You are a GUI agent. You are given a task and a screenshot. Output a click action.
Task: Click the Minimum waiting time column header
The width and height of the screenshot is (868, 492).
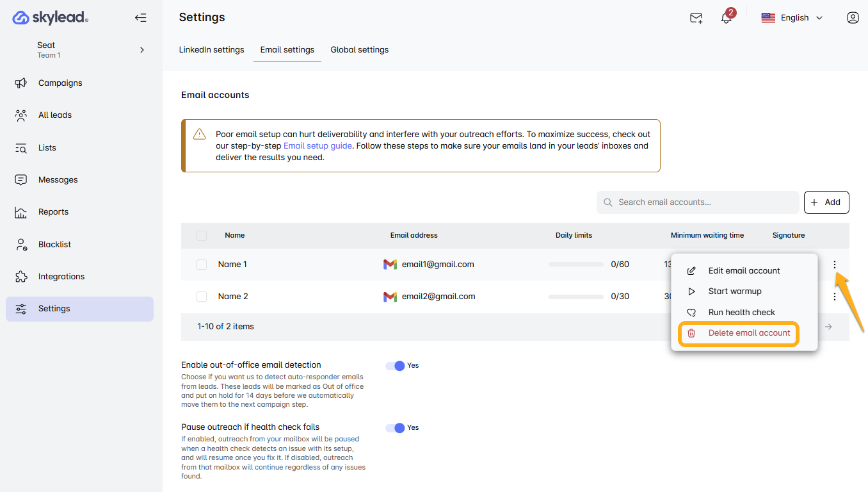click(x=707, y=236)
